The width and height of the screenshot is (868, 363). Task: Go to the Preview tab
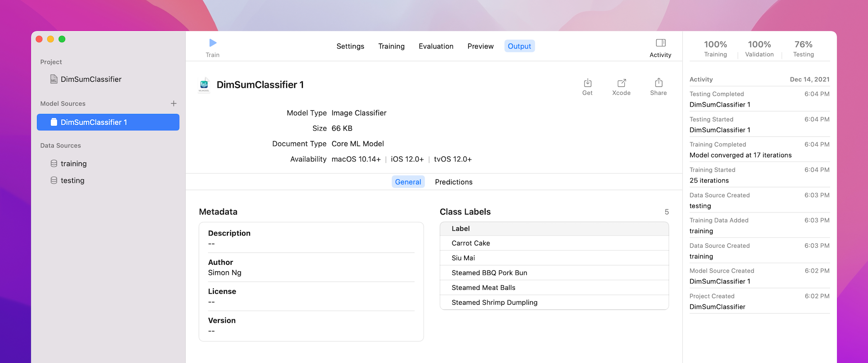click(x=480, y=46)
